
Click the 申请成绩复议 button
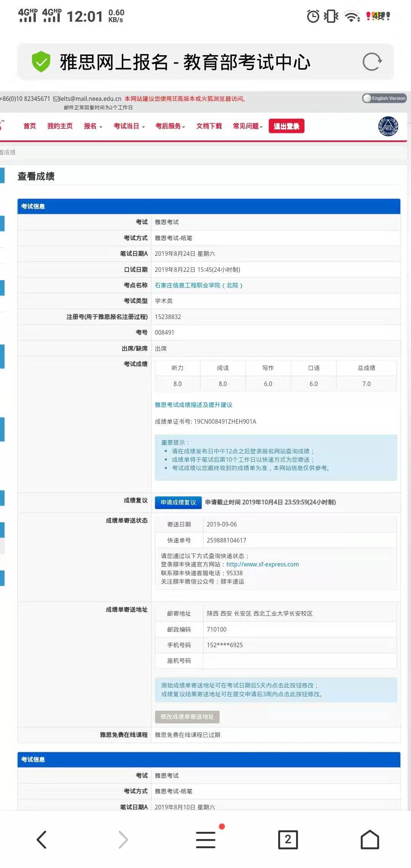pyautogui.click(x=178, y=503)
